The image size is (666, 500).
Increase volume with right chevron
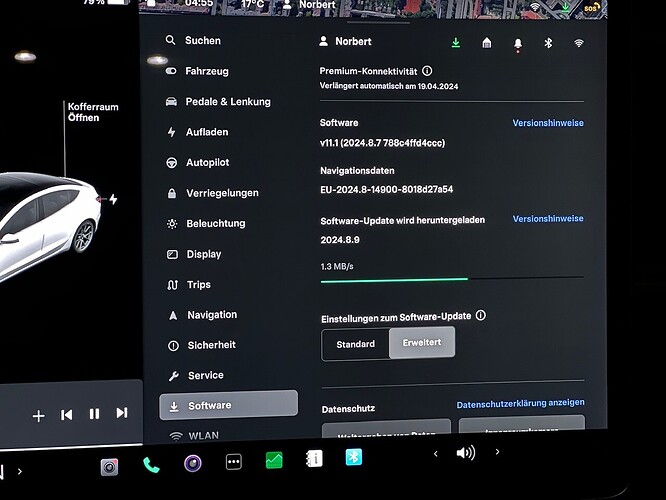[x=497, y=452]
